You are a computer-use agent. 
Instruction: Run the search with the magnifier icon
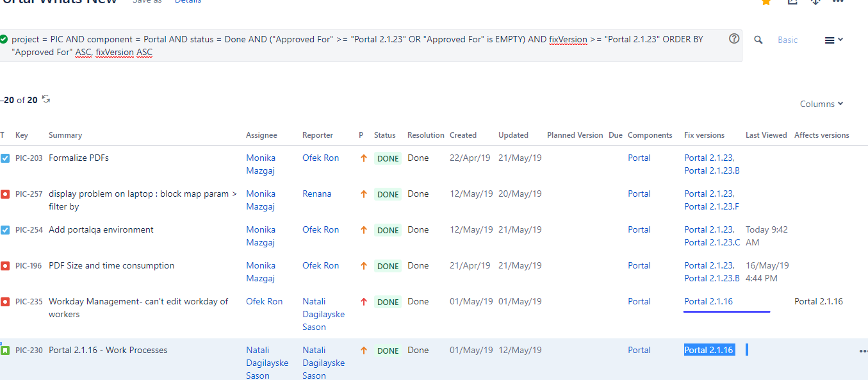coord(758,40)
